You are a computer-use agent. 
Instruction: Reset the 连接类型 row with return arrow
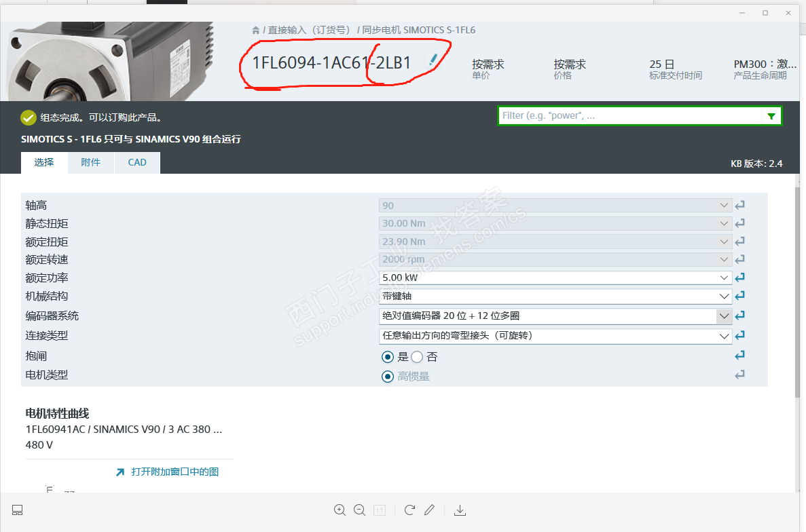click(x=739, y=335)
